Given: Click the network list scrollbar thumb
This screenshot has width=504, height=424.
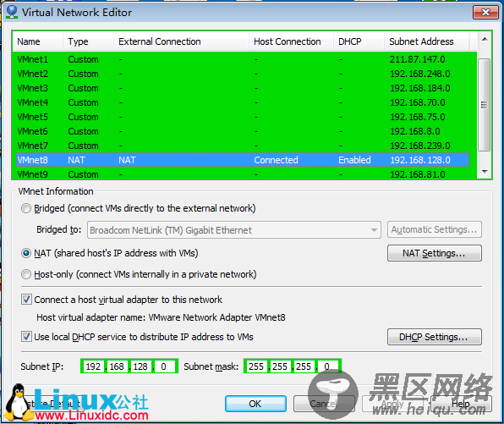Looking at the screenshot, I should tap(484, 105).
